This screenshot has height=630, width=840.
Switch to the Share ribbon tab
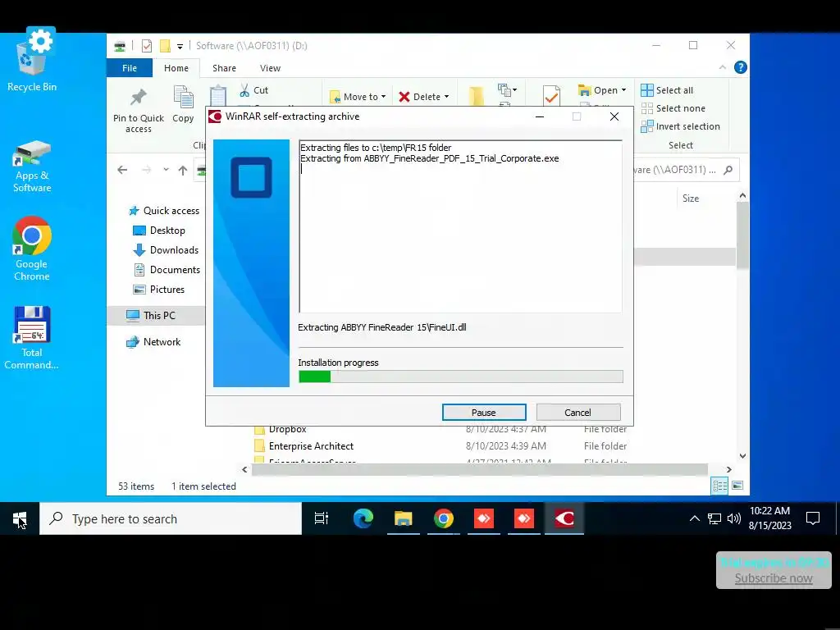point(224,68)
